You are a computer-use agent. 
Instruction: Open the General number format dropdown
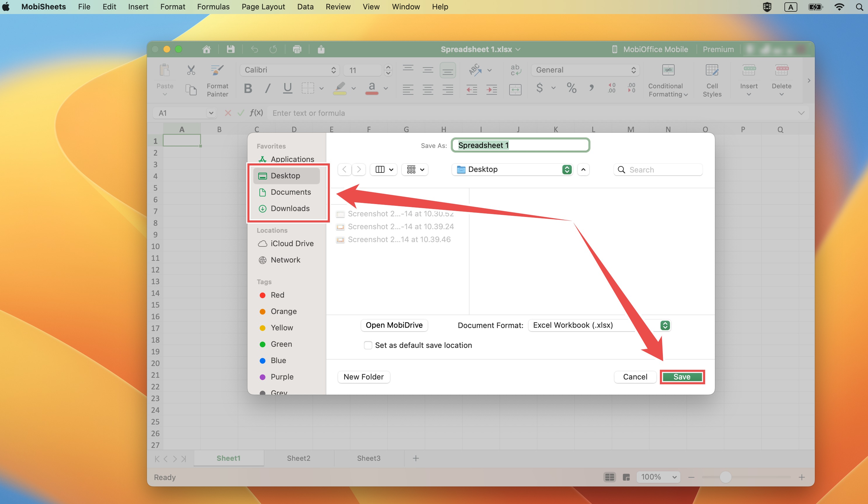(585, 70)
